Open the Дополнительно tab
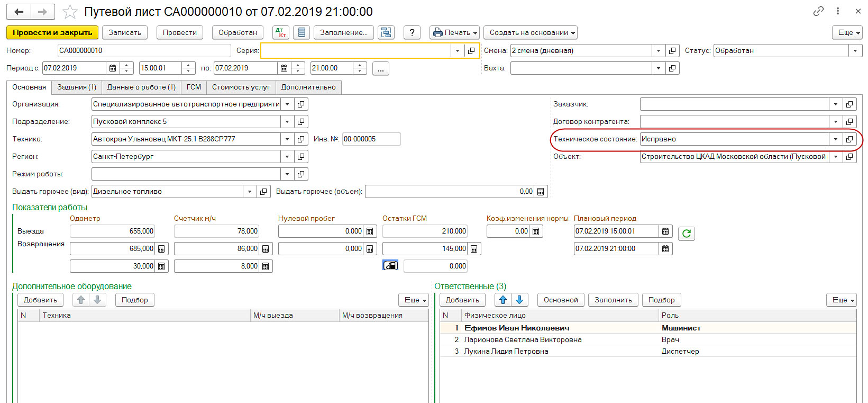This screenshot has width=868, height=403. (x=308, y=87)
